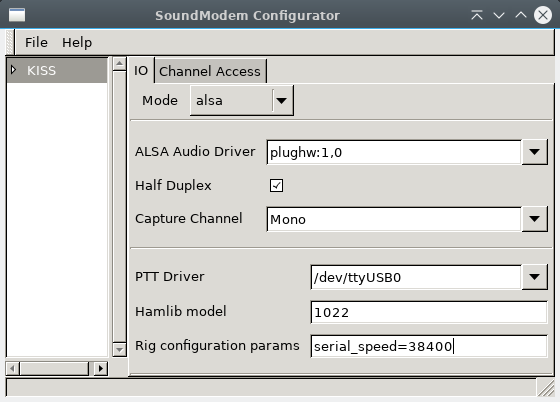Expand the KISS tree node
This screenshot has width=560, height=402.
click(x=14, y=70)
